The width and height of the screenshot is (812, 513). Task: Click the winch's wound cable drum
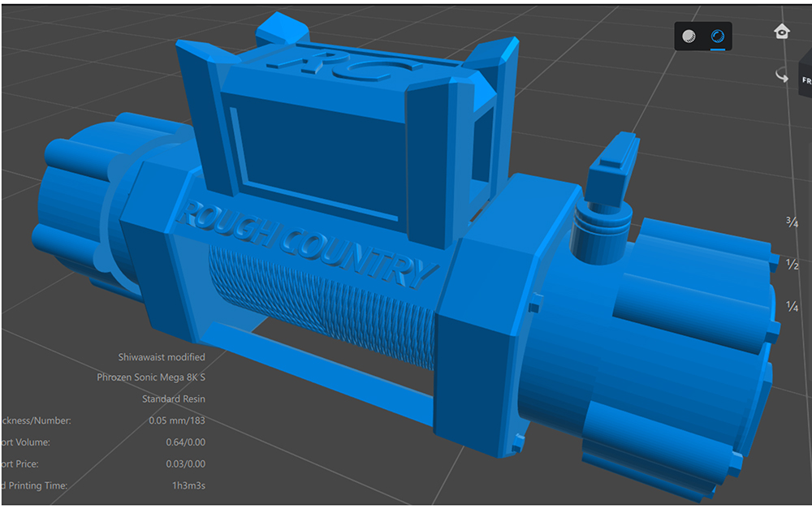(325, 300)
